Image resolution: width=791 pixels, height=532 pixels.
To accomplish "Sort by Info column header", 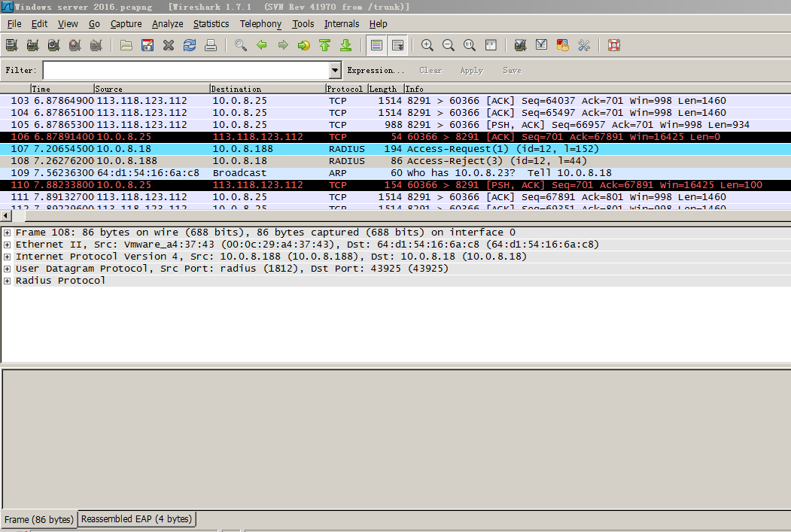I will pos(598,89).
